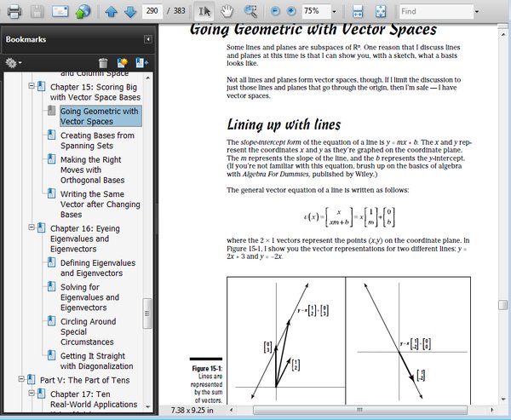Screen dimensions: 511x420
Task: Open Chapter 17: Ten Real-World Applications bookmark
Action: 94,400
